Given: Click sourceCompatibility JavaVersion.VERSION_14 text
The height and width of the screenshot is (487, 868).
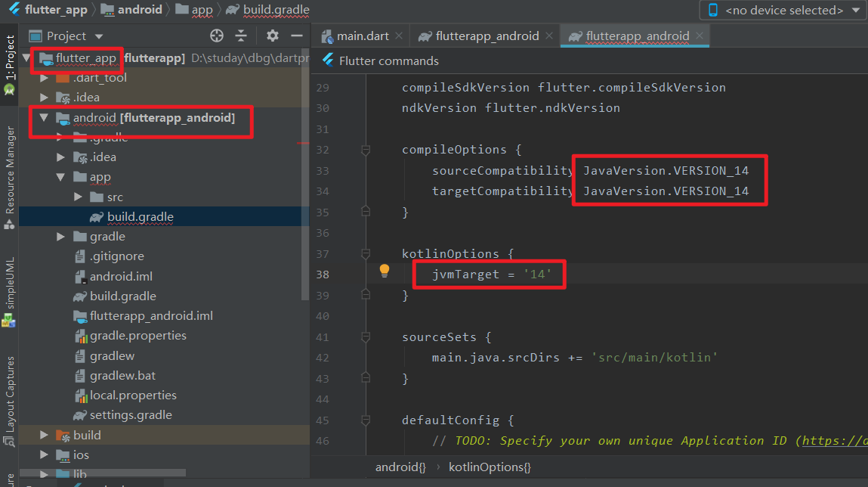Looking at the screenshot, I should coord(590,171).
